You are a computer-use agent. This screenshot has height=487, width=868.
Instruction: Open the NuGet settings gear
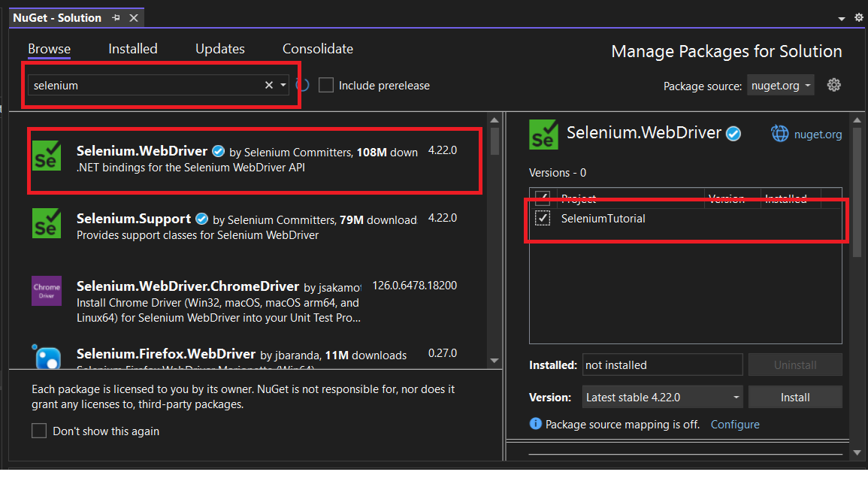(x=833, y=85)
